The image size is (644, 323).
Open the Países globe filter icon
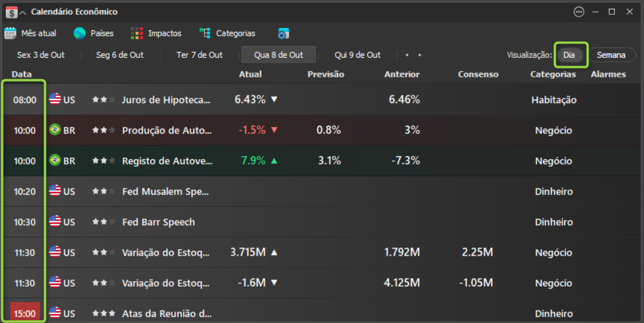pos(79,33)
